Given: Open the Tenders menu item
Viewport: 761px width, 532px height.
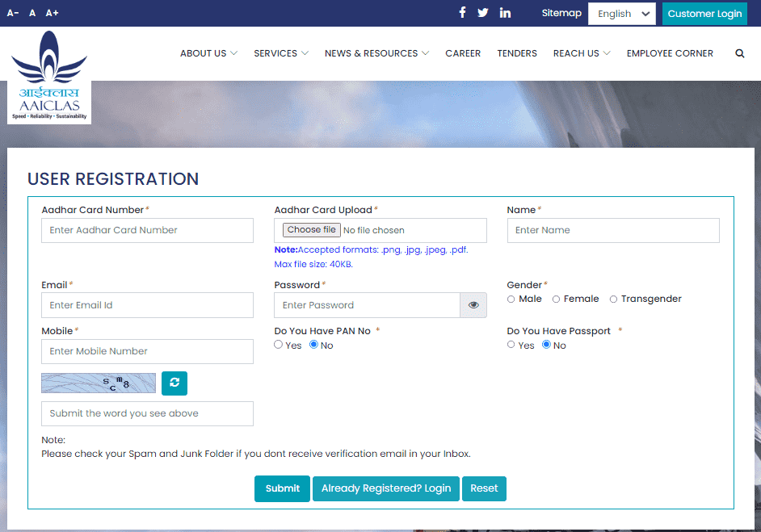Looking at the screenshot, I should [x=517, y=53].
